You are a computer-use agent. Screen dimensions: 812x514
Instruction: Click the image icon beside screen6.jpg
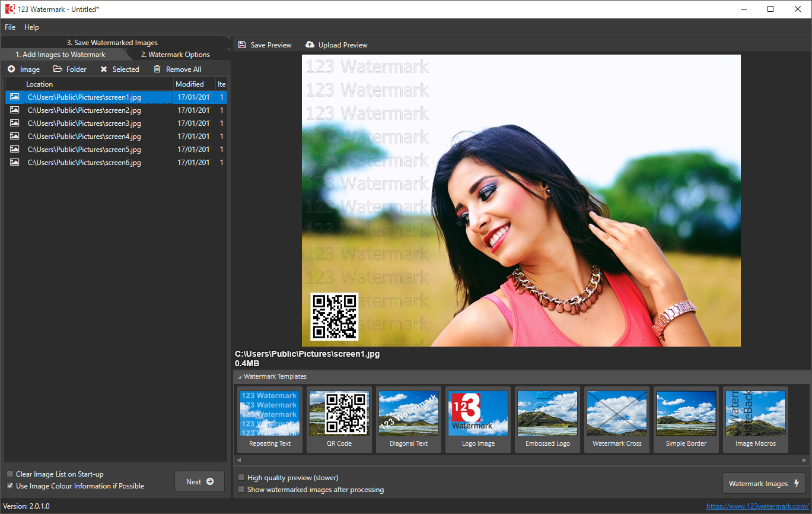coord(14,162)
